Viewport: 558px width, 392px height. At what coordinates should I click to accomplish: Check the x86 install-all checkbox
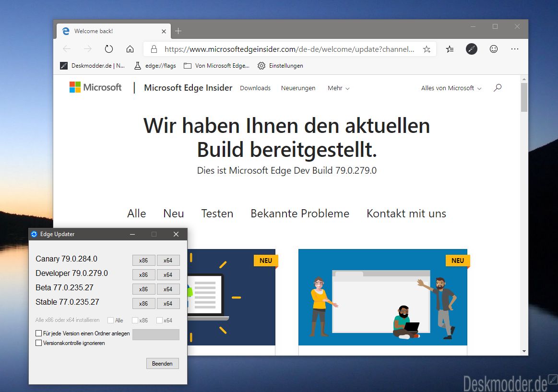coord(135,320)
